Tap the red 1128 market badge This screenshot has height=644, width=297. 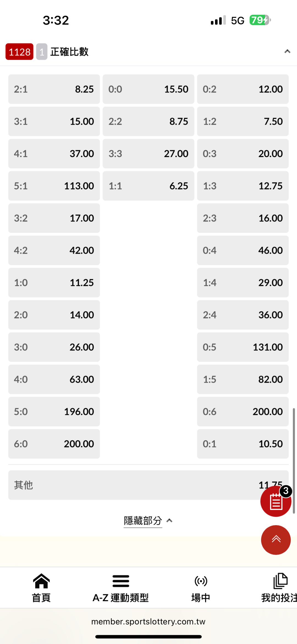tap(20, 52)
